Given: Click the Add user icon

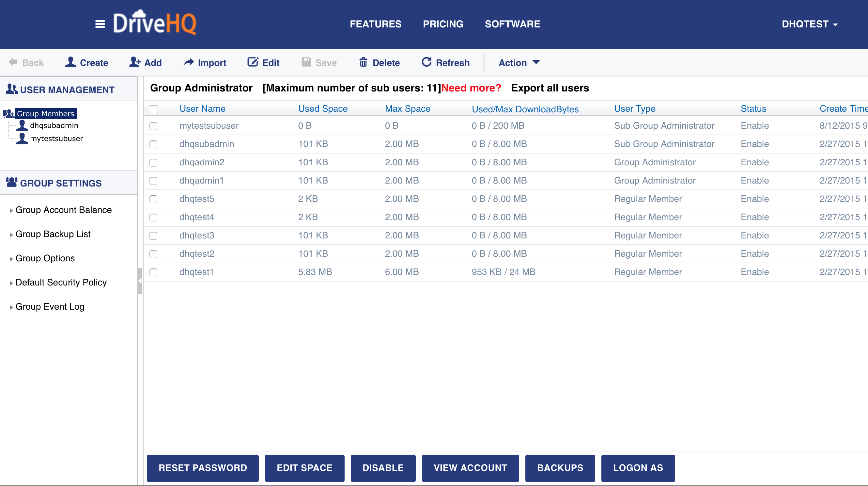Looking at the screenshot, I should tap(135, 62).
